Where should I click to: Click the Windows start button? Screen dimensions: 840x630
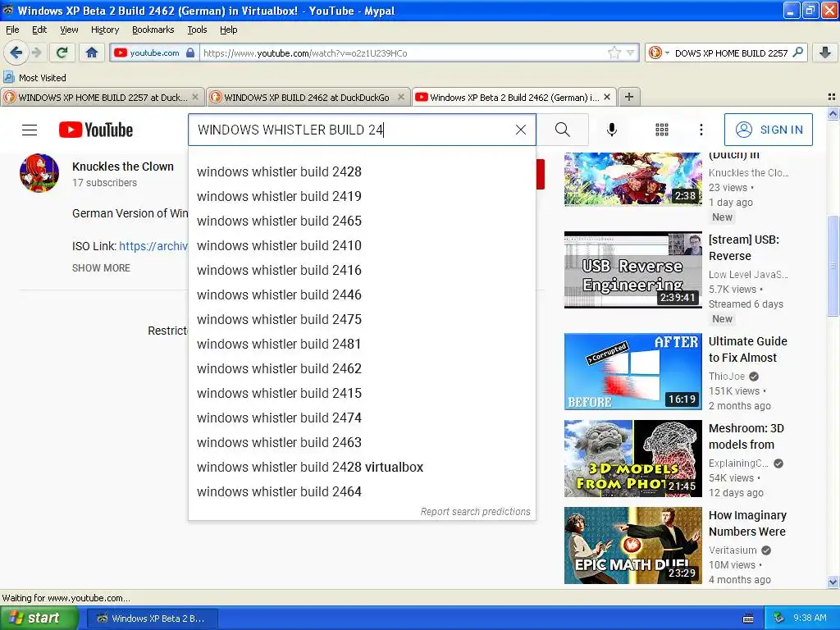pyautogui.click(x=39, y=619)
